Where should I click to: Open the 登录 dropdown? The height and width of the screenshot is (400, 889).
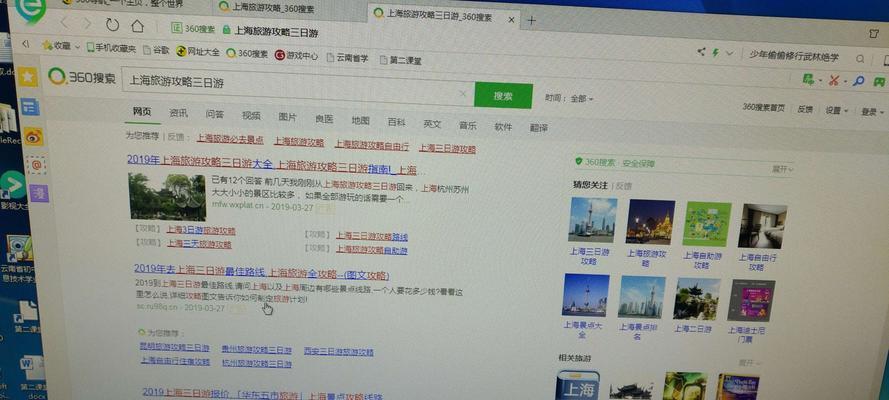click(x=872, y=112)
